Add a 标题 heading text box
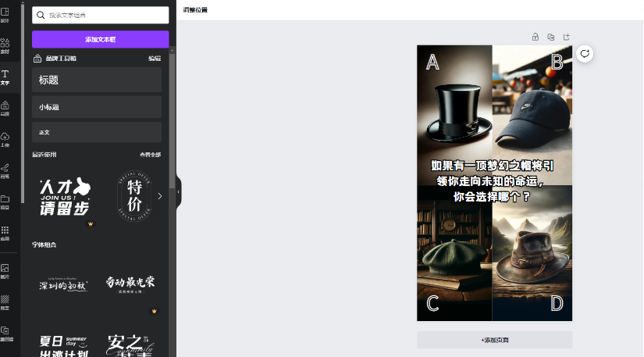 (97, 80)
